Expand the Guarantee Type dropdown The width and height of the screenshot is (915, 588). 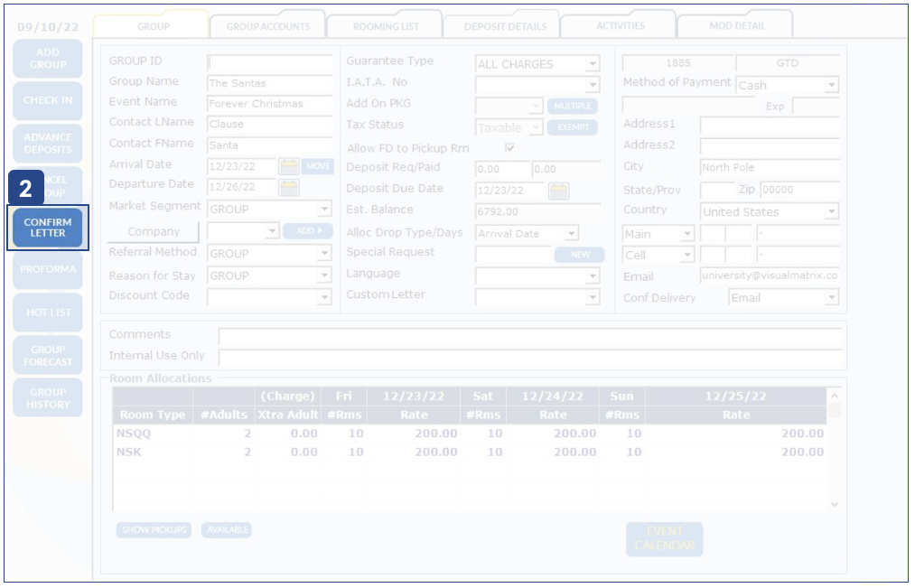(x=592, y=65)
